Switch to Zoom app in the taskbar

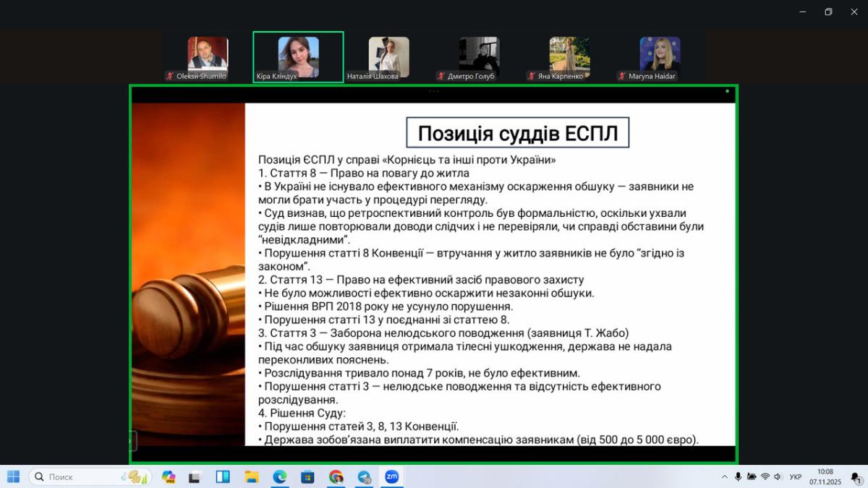coord(392,476)
